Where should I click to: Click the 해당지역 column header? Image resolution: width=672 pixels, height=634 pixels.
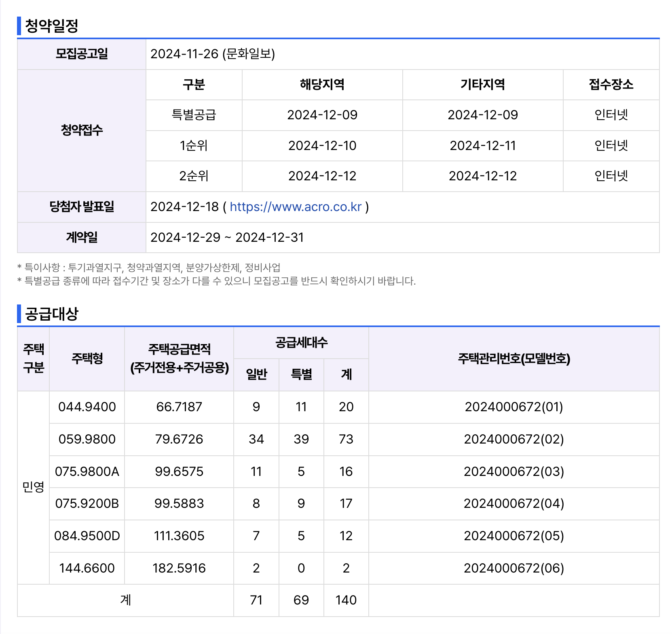tap(321, 85)
